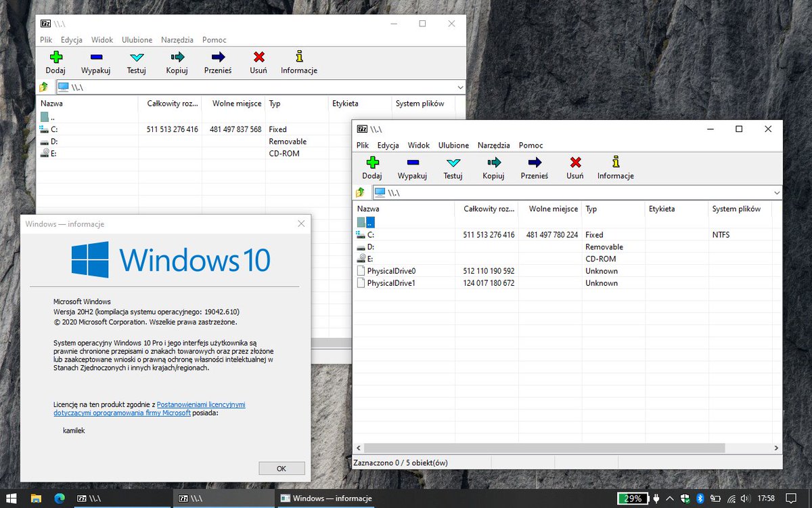Click Windows Security shield tray icon
Screen dimensions: 812x508
click(x=685, y=498)
